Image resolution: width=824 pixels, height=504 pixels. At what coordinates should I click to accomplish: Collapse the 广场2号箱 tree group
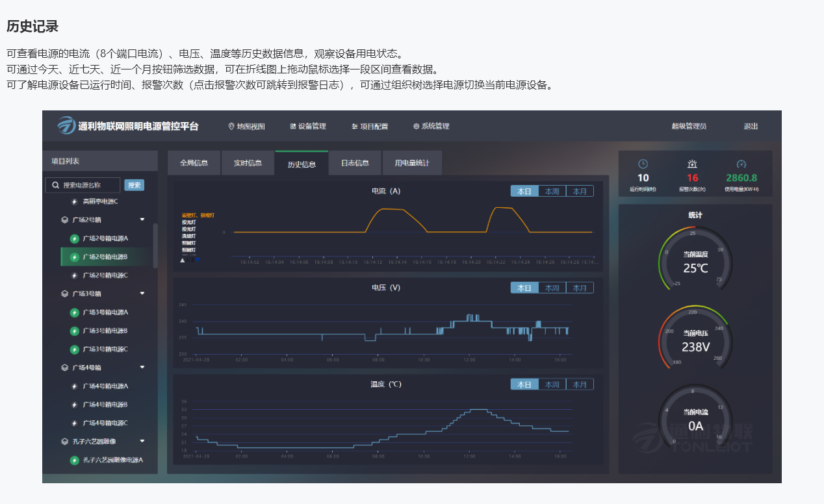(x=142, y=220)
